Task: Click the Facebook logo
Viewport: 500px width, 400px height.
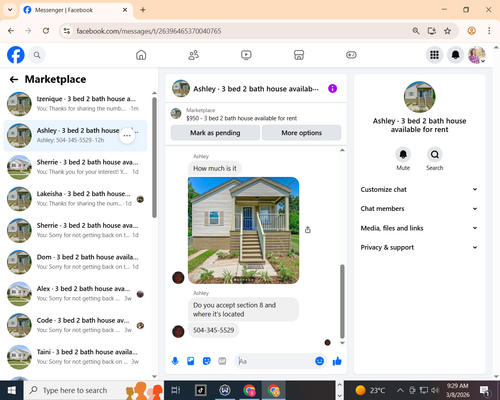Action: click(16, 55)
